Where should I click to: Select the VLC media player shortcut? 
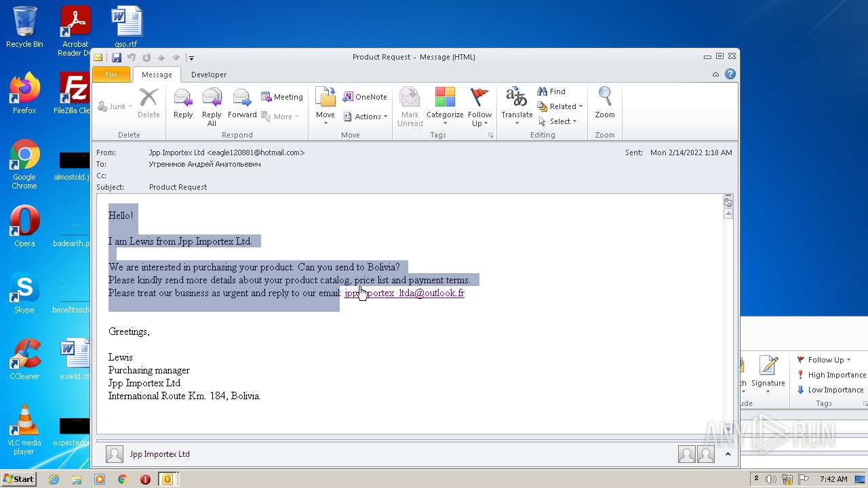(x=24, y=430)
